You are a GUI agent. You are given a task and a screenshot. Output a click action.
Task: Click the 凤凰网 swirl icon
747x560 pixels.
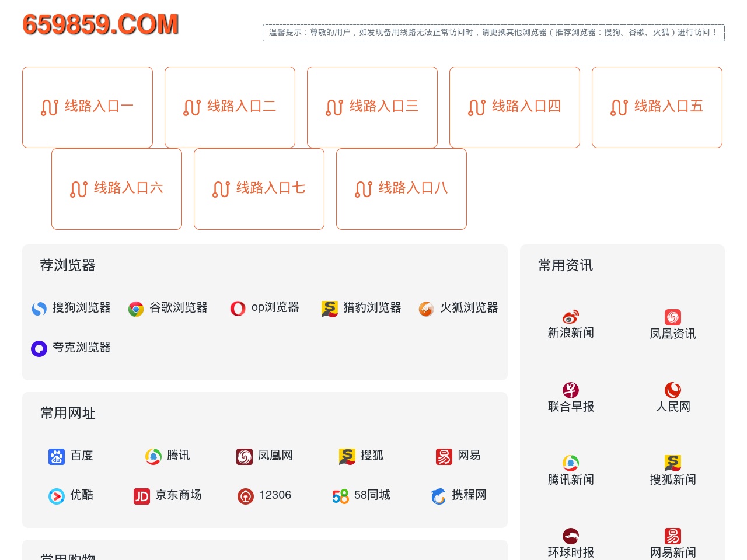tap(245, 457)
